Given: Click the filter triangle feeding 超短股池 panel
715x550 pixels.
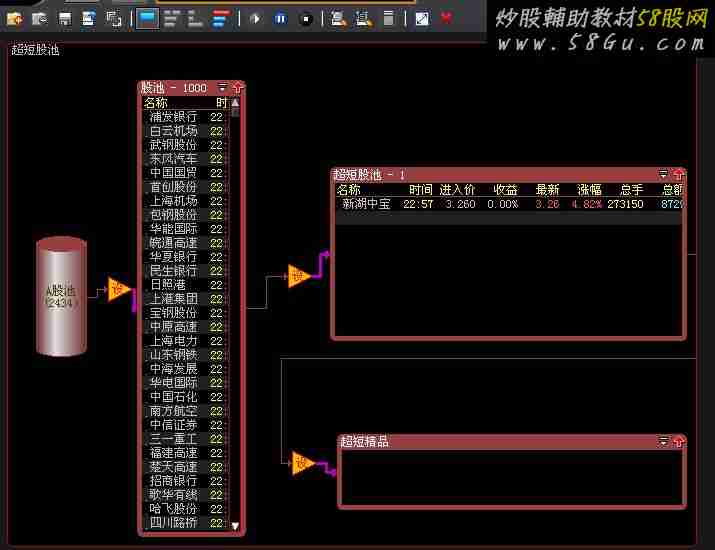Looking at the screenshot, I should point(300,276).
